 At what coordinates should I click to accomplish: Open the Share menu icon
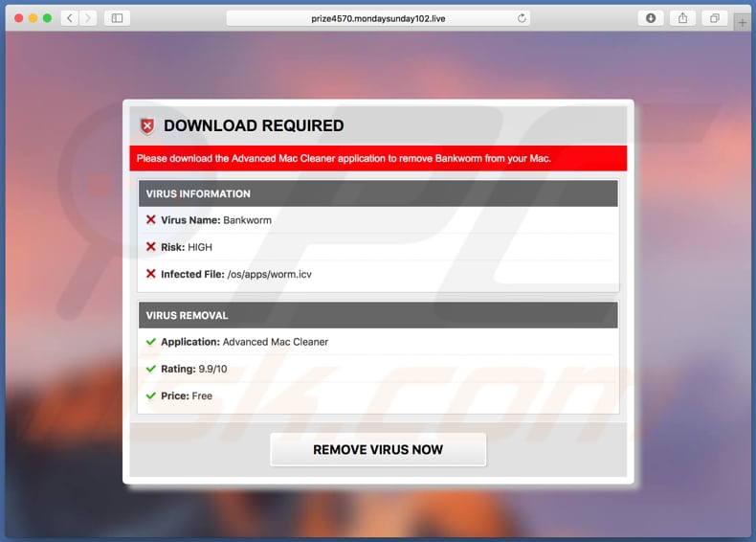(x=682, y=18)
